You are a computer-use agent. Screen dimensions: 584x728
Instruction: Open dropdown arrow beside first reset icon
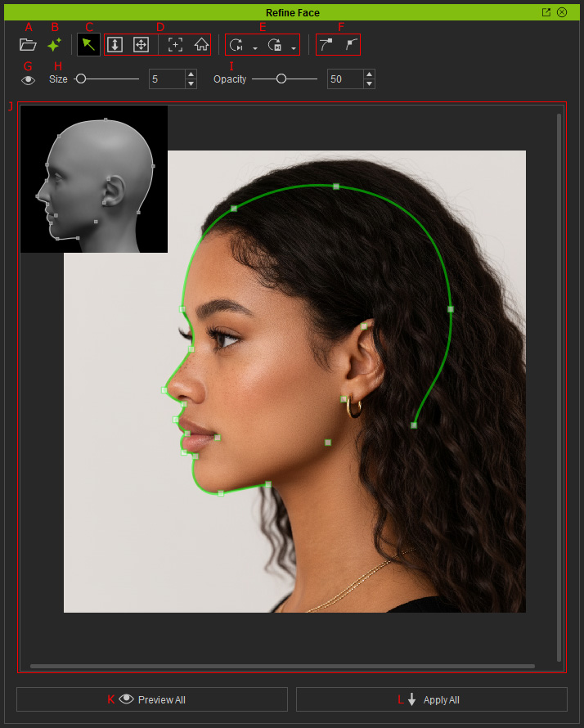tap(255, 48)
